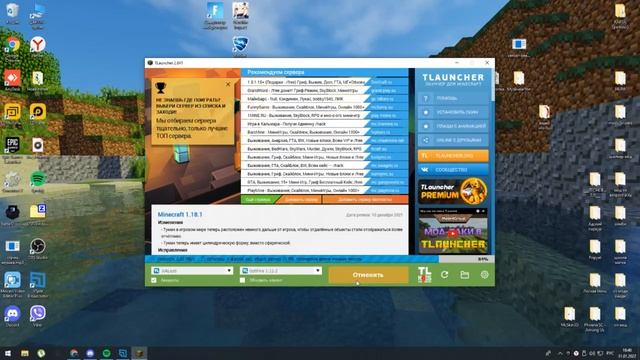The width and height of the screenshot is (640, 360).
Task: Open the account selector dropdown
Action: pyautogui.click(x=192, y=271)
